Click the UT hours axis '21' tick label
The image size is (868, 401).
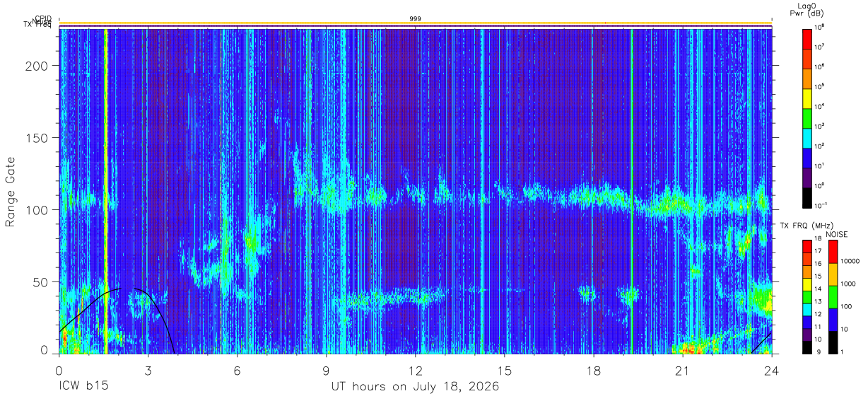coord(682,370)
